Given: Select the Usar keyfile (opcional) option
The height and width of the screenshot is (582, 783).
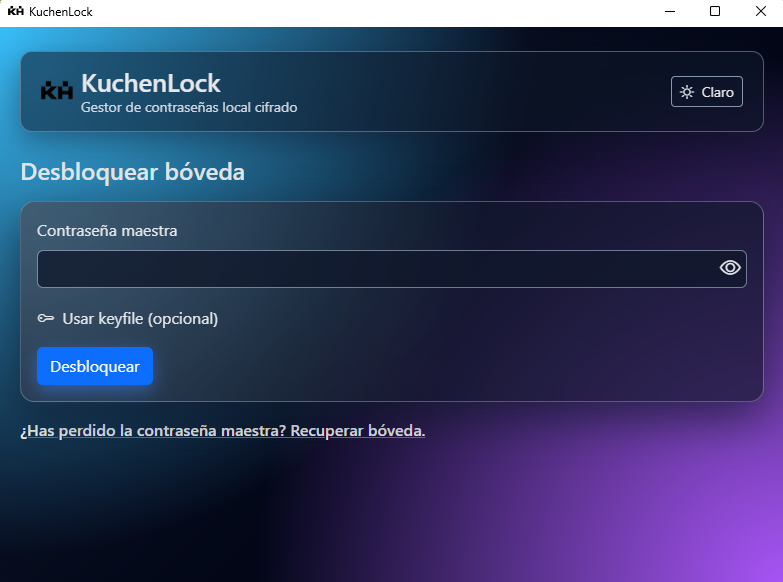Looking at the screenshot, I should [139, 319].
